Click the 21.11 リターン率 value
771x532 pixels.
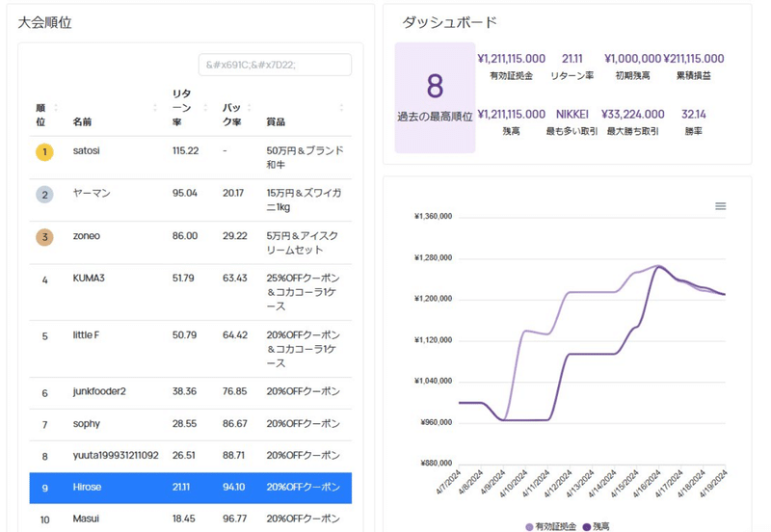tap(572, 59)
